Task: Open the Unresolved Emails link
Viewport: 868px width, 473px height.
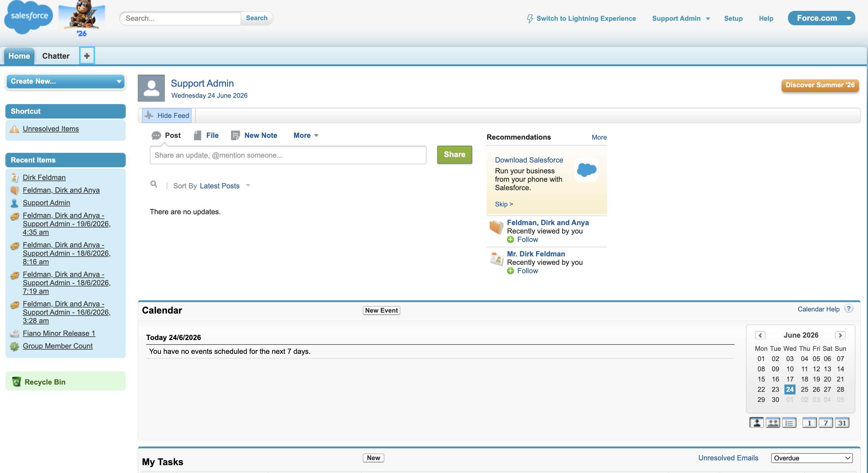Action: (728, 458)
